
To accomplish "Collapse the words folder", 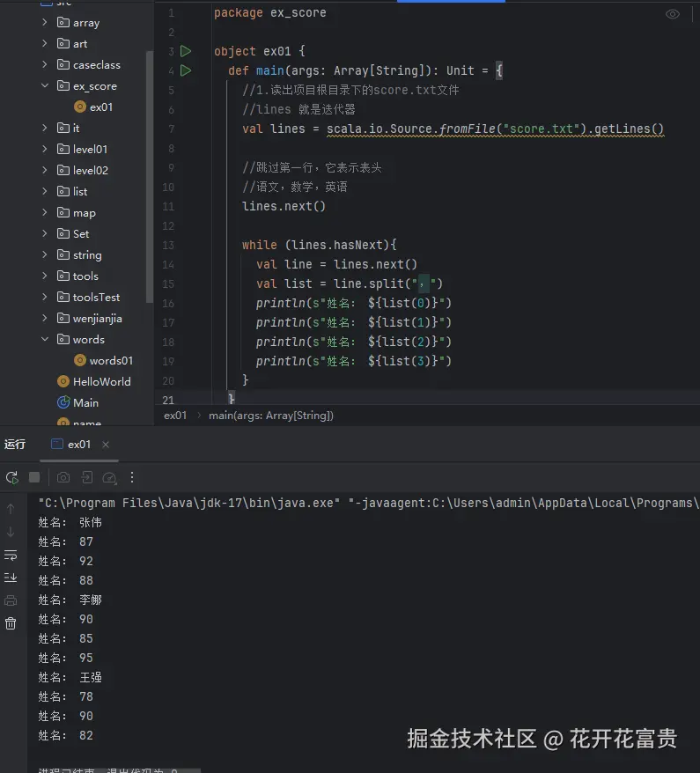I will coord(45,339).
